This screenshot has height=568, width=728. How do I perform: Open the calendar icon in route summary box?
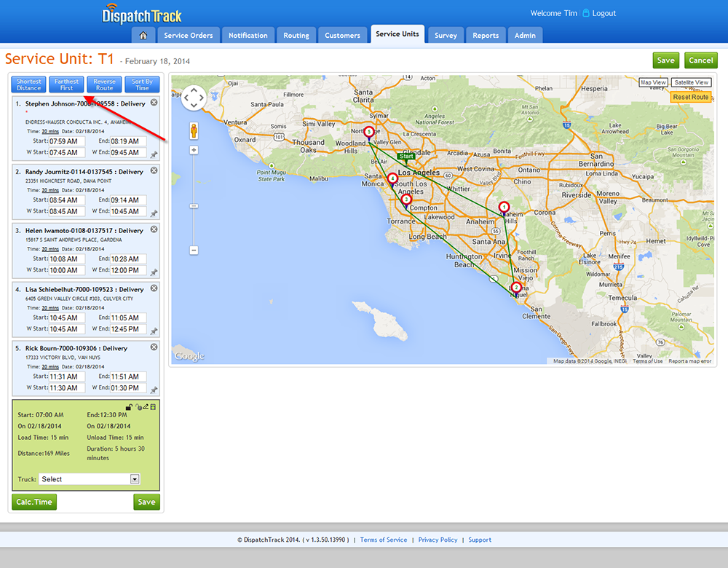click(153, 406)
